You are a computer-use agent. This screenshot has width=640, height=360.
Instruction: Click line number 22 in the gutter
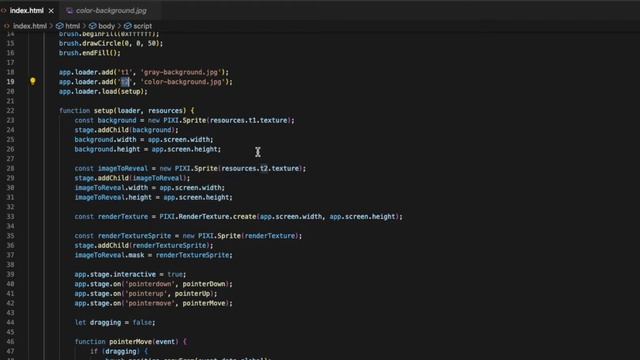tap(10, 111)
